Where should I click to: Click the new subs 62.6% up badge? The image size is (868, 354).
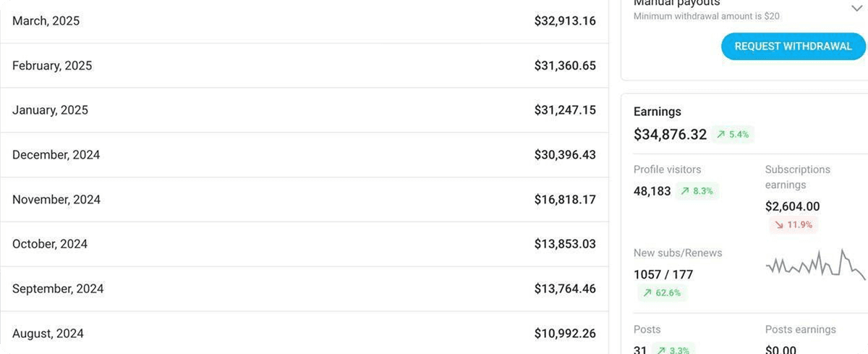[661, 293]
